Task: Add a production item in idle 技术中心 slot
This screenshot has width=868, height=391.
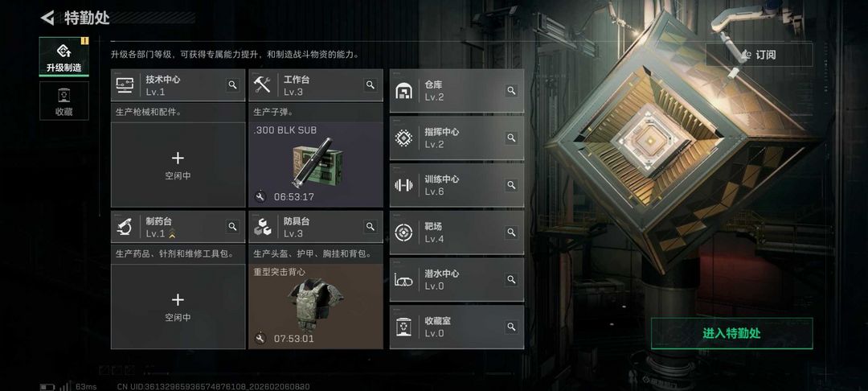Action: (x=178, y=165)
